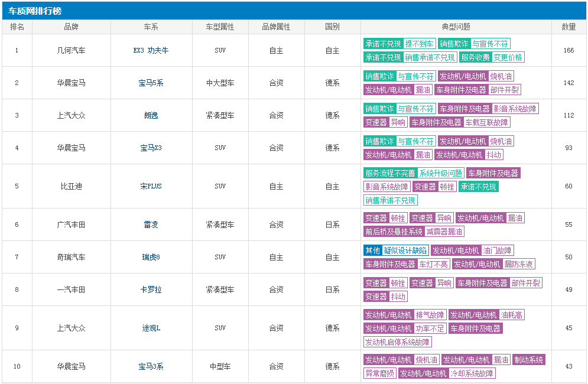Select the 发动机启停系统故障 issue tag

(x=398, y=342)
